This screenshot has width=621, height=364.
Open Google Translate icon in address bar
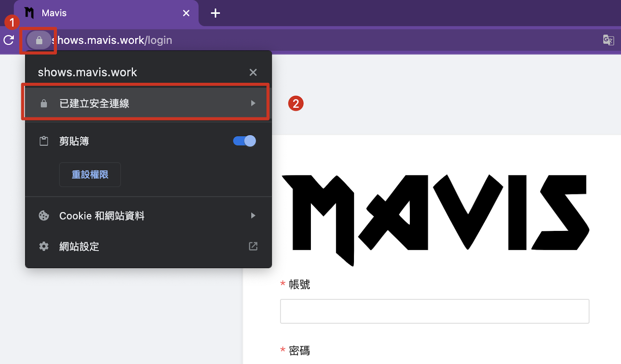(608, 40)
